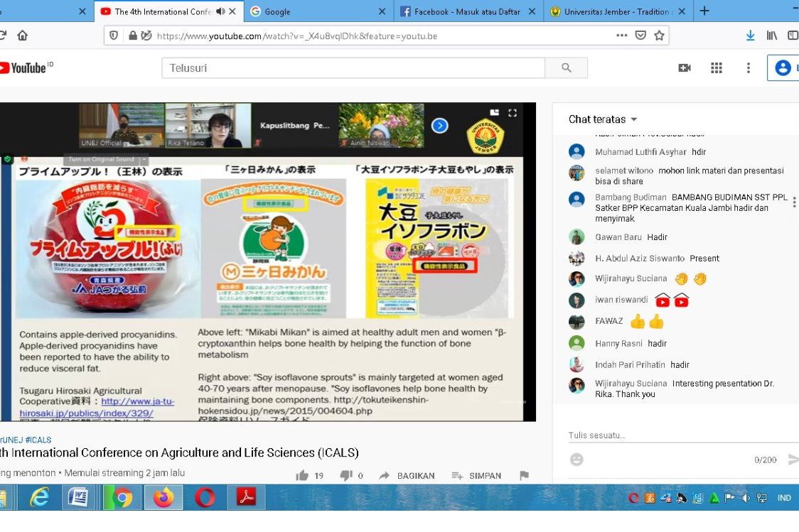Click the padlock site info icon
This screenshot has height=532, width=799.
[132, 36]
